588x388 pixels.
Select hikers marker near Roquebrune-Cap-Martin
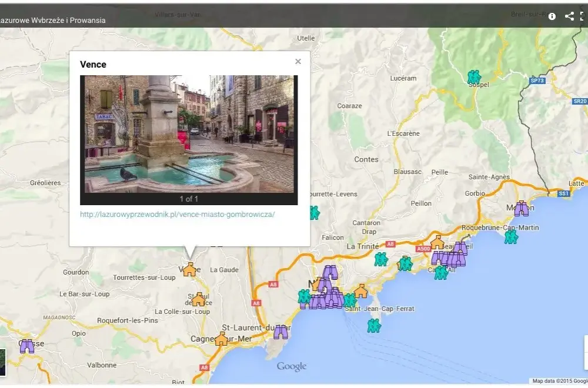(x=511, y=236)
